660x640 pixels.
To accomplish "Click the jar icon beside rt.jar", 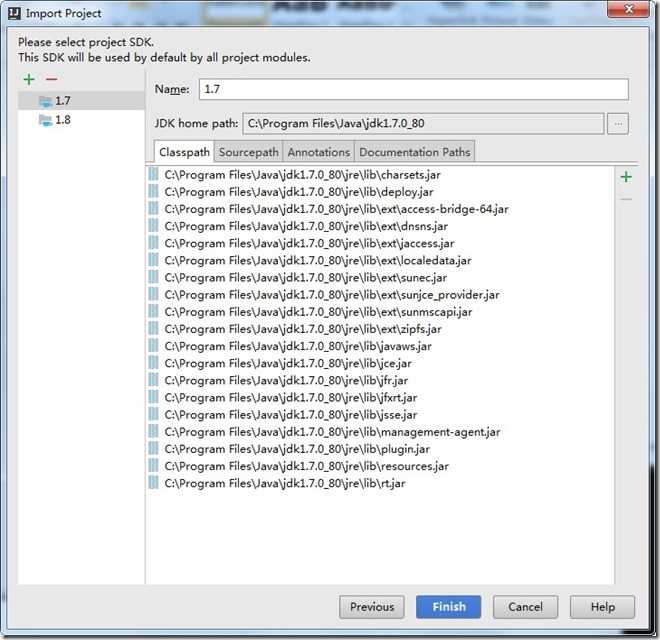I will (x=154, y=483).
